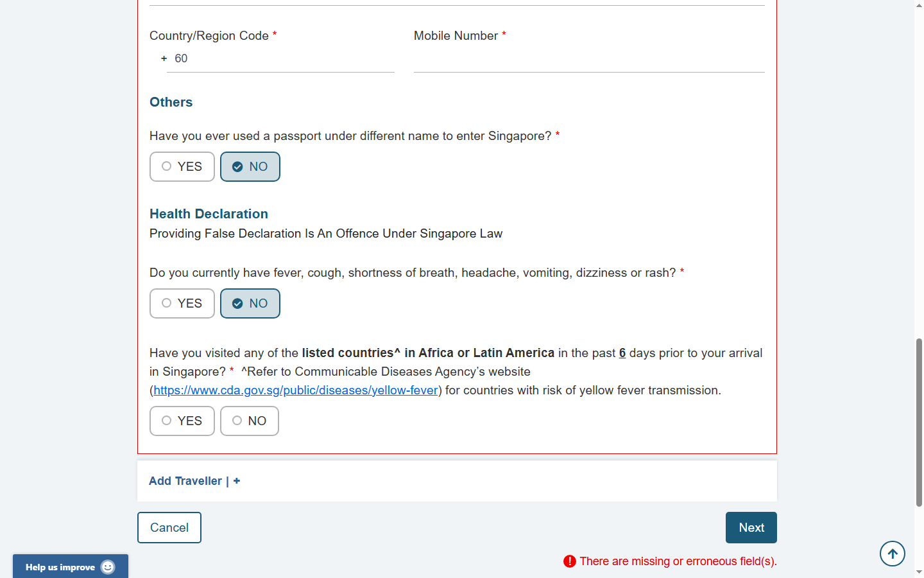Click the Add Traveller link

[185, 481]
